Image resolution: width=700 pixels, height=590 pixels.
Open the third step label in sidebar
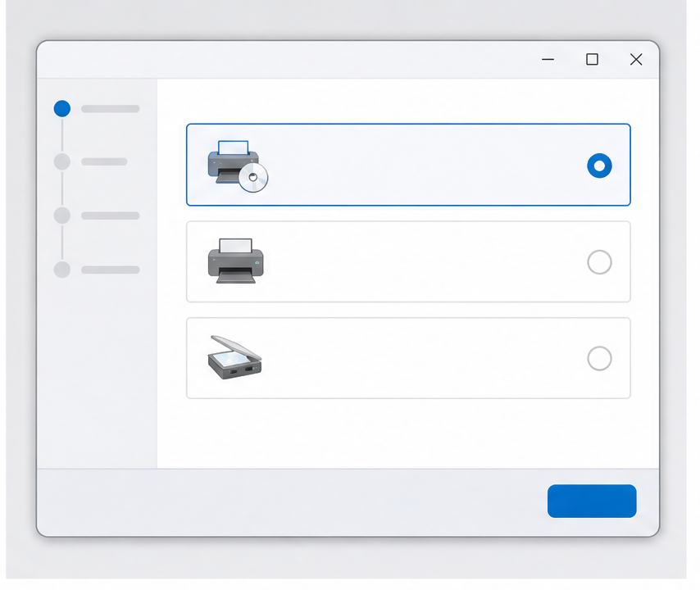(111, 216)
